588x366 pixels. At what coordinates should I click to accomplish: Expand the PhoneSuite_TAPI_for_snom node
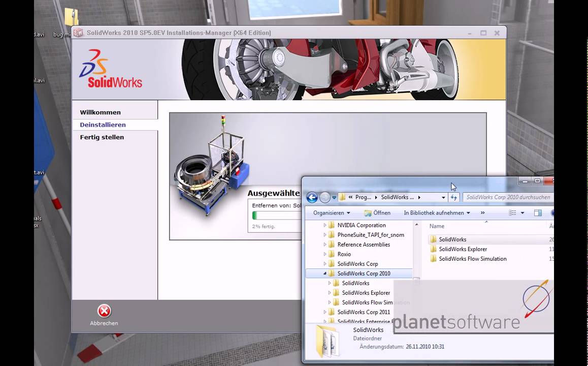[x=325, y=235]
